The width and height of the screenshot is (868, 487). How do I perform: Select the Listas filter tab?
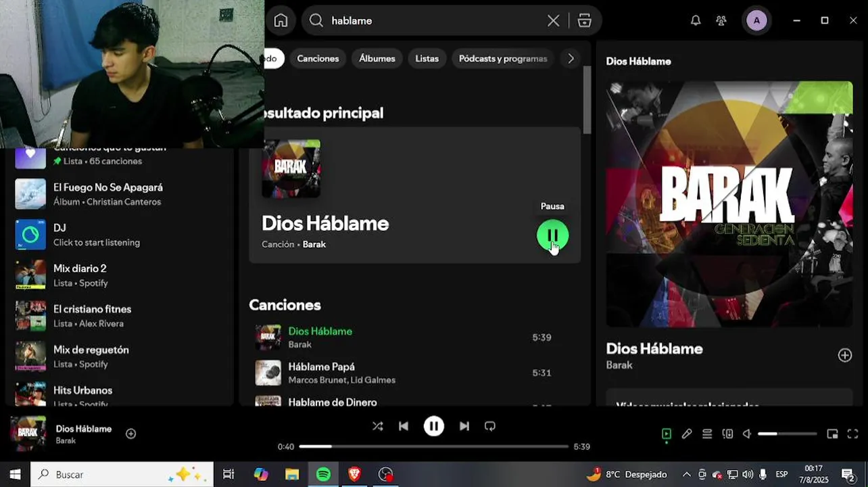[x=427, y=58]
